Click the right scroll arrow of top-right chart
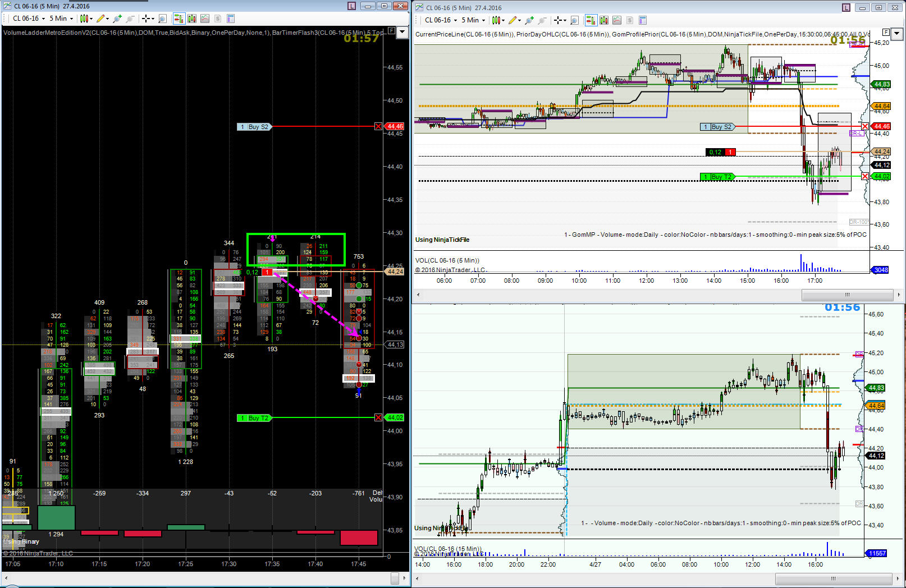The image size is (906, 588). pyautogui.click(x=899, y=295)
